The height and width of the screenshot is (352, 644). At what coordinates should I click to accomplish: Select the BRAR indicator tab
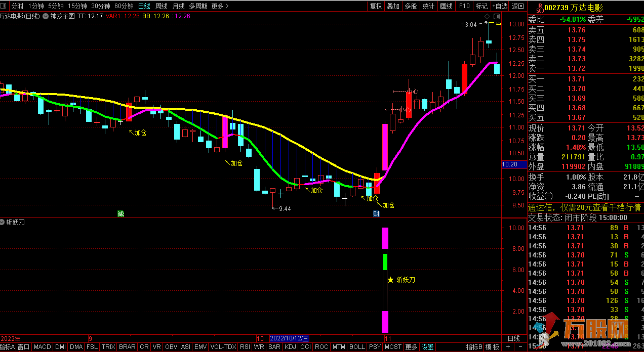click(x=127, y=347)
